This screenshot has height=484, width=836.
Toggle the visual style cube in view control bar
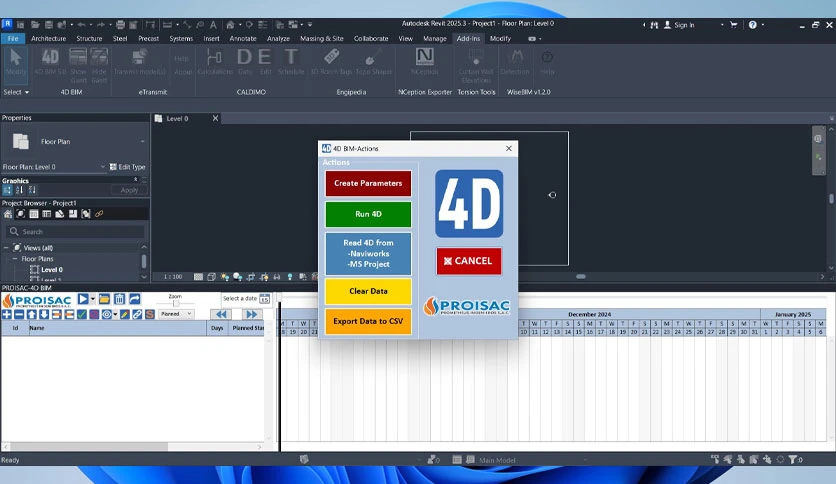211,277
